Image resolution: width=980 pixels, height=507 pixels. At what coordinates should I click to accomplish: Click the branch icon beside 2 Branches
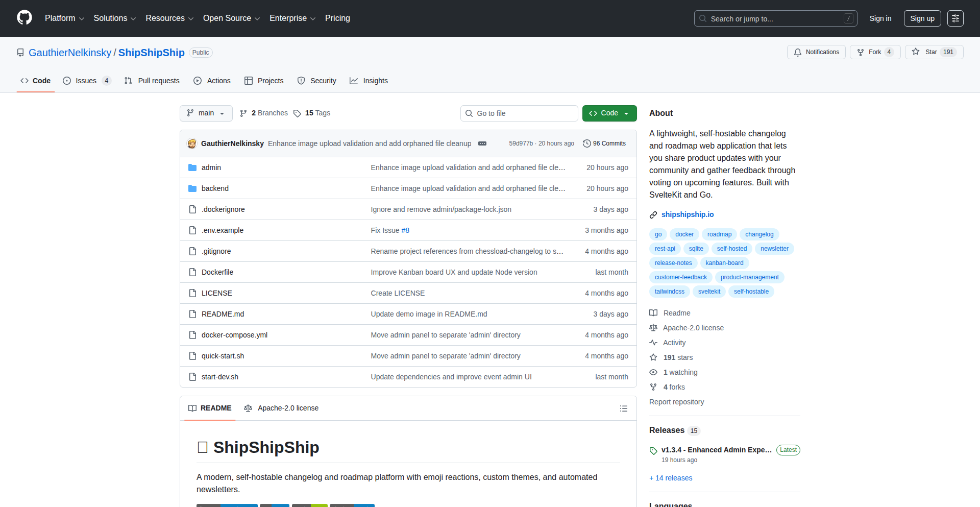click(x=243, y=113)
